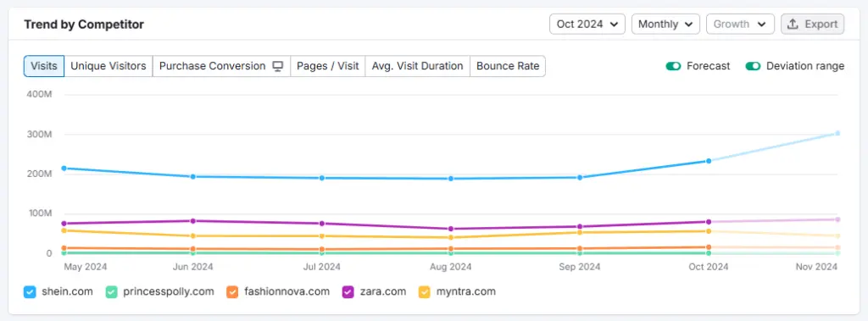Click the Oct 2024 axis label
The height and width of the screenshot is (321, 868).
709,267
